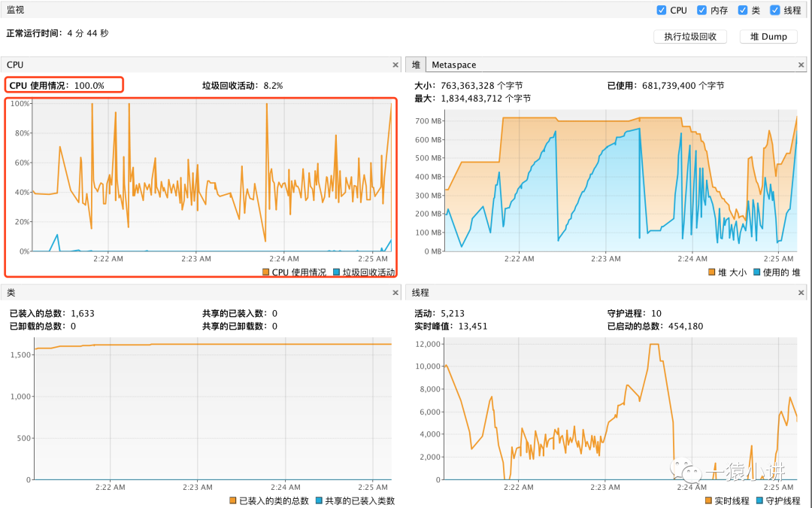Toggle the 类 checkbox

click(743, 10)
